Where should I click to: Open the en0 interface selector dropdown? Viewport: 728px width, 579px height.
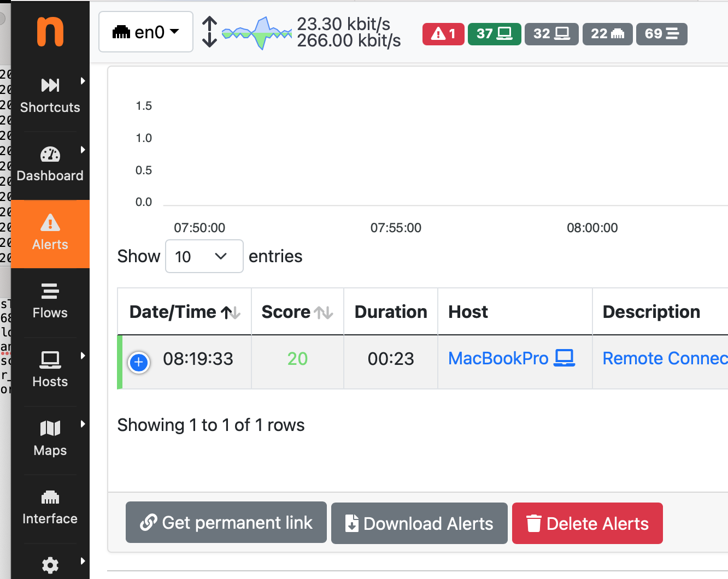(x=145, y=31)
